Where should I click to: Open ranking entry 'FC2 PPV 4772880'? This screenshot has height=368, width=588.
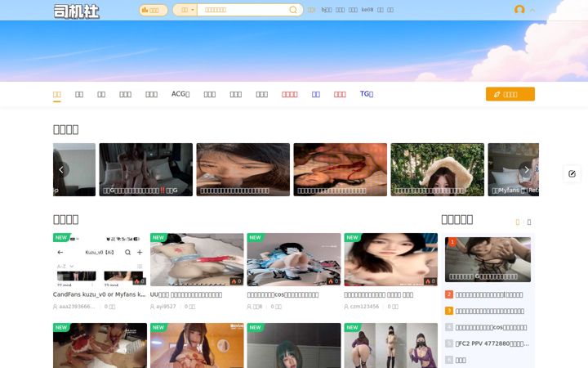pyautogui.click(x=492, y=343)
